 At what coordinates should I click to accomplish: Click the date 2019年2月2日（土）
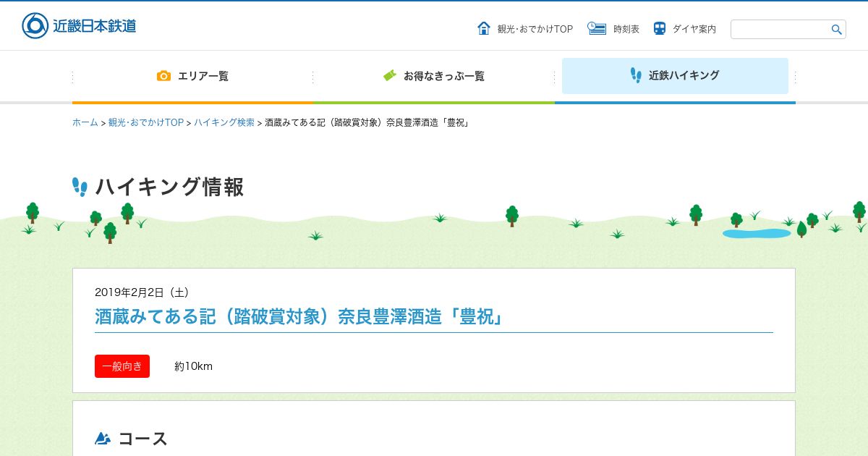pos(142,292)
